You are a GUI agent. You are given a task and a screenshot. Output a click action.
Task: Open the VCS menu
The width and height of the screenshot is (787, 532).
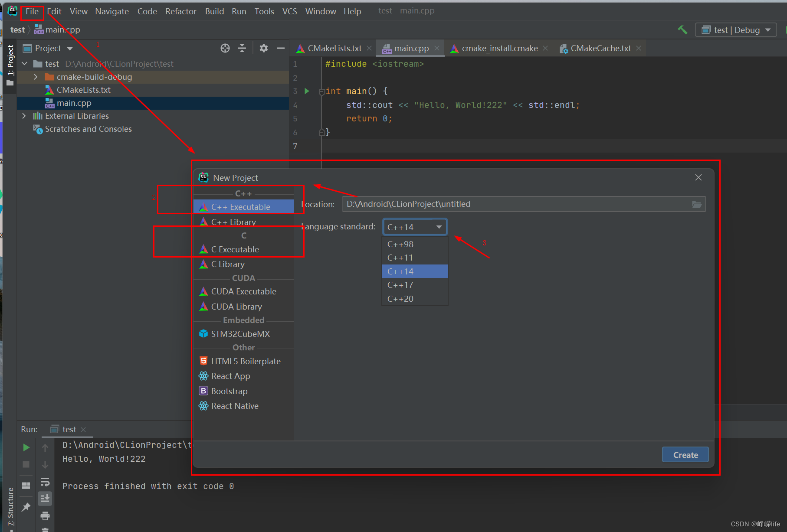289,11
